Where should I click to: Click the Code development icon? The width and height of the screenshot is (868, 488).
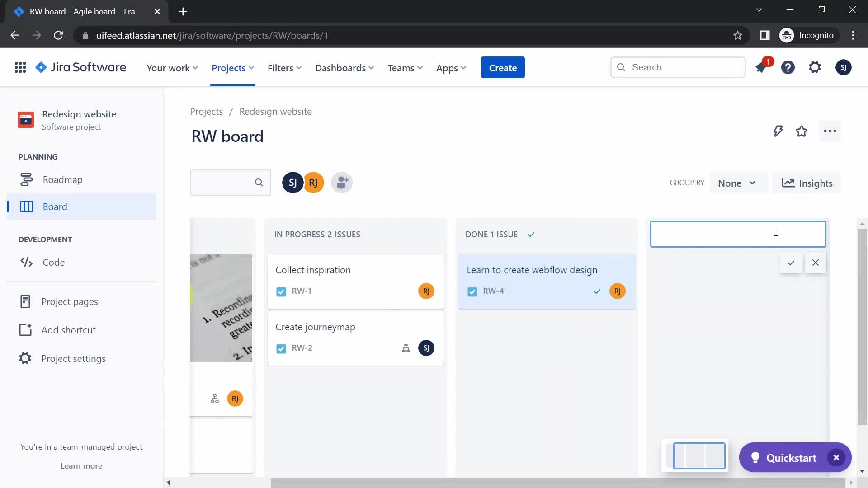click(x=25, y=262)
